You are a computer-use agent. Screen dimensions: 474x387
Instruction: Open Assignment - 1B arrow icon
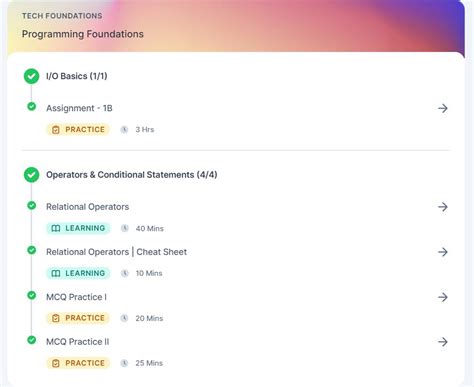[x=442, y=108]
